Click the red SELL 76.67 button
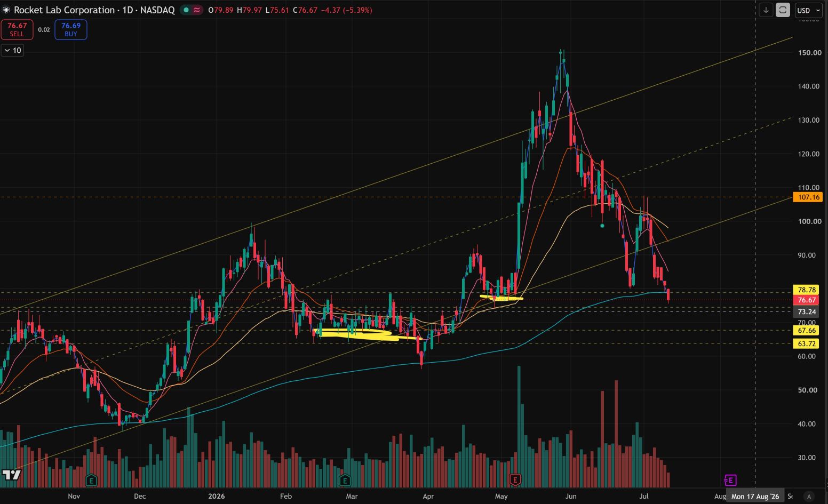Viewport: 828px width, 504px height. (x=17, y=29)
